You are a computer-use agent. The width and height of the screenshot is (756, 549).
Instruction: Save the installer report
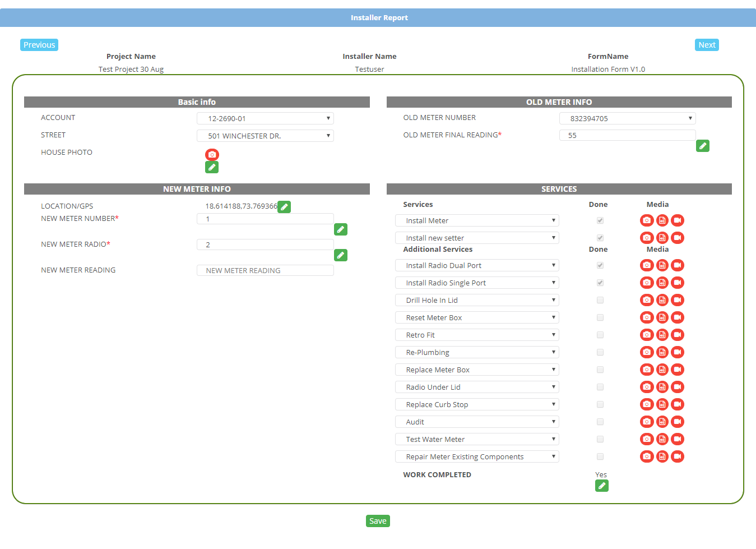click(x=378, y=521)
